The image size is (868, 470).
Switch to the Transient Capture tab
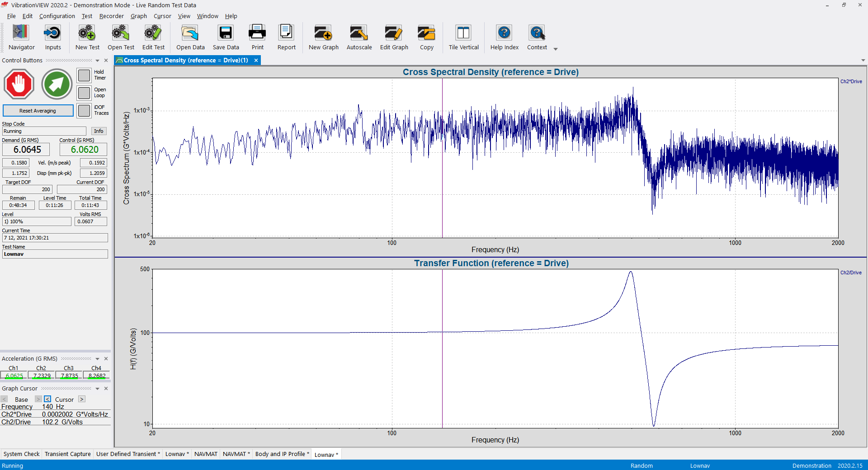click(67, 454)
